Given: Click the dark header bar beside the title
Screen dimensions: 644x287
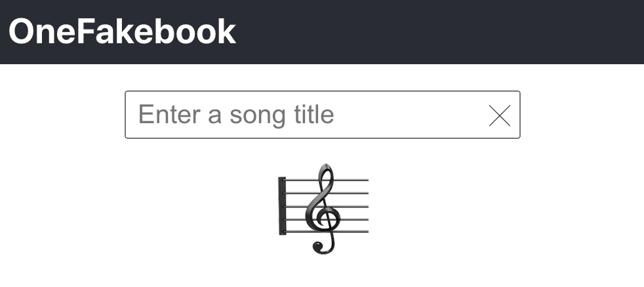Looking at the screenshot, I should tap(439, 31).
